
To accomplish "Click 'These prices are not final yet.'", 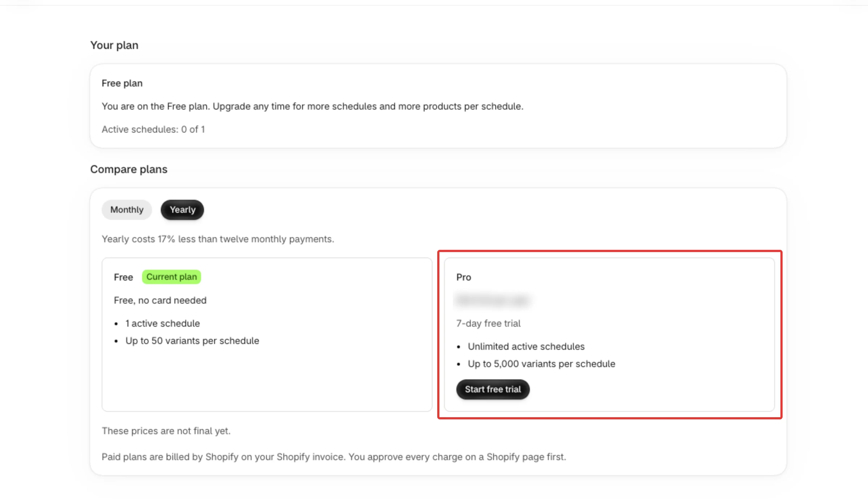I will (x=166, y=431).
